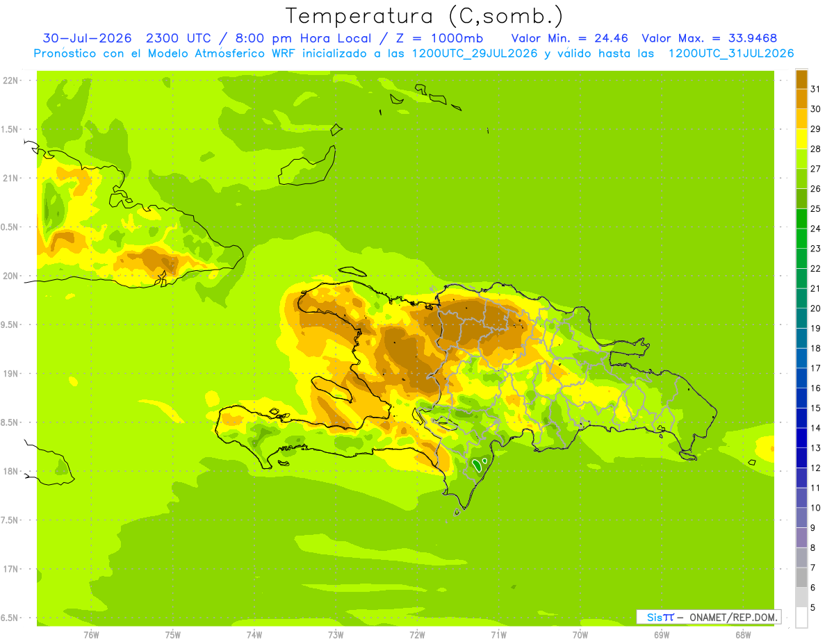Viewport: 834px width, 644px height.
Task: Click the "Valor Min. = 24.46" readout
Action: coord(569,38)
